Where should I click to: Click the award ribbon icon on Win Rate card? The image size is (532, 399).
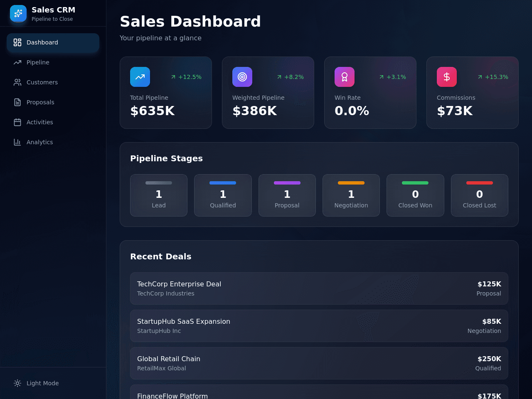pyautogui.click(x=345, y=77)
